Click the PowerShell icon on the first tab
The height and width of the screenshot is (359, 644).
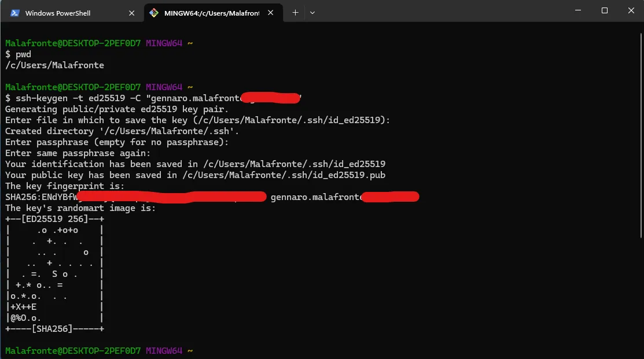tap(15, 13)
